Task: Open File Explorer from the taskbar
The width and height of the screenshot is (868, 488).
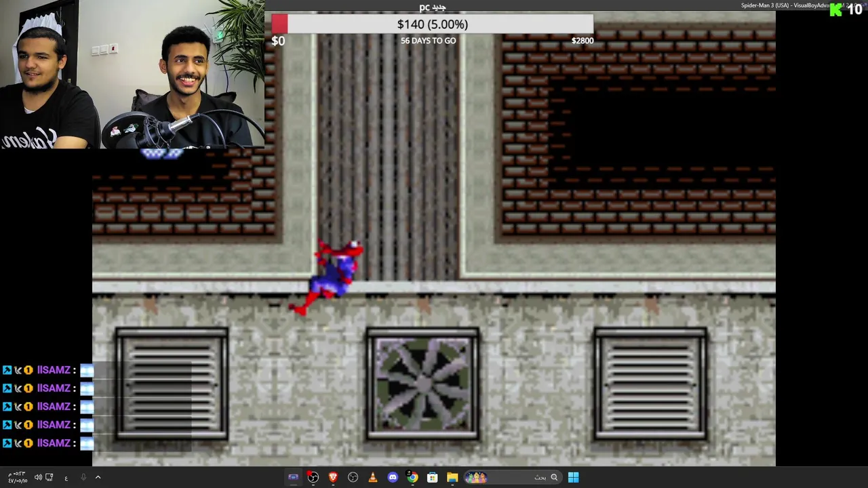Action: (x=452, y=477)
